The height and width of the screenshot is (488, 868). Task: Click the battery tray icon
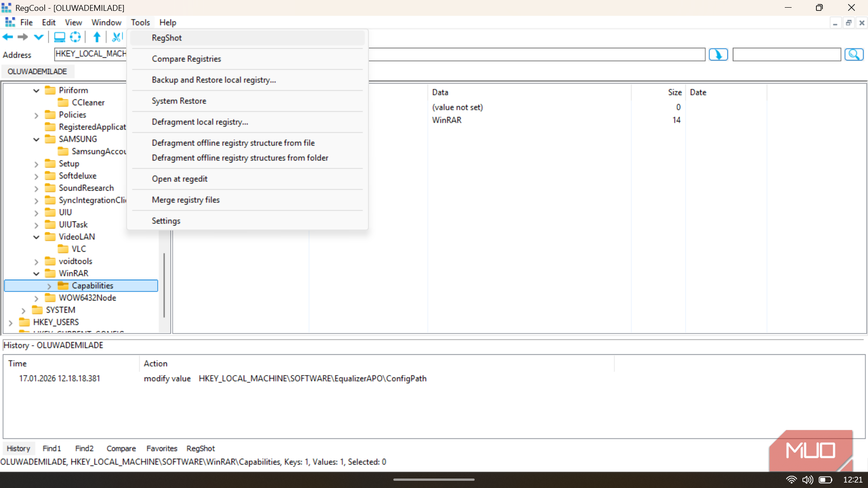point(825,480)
